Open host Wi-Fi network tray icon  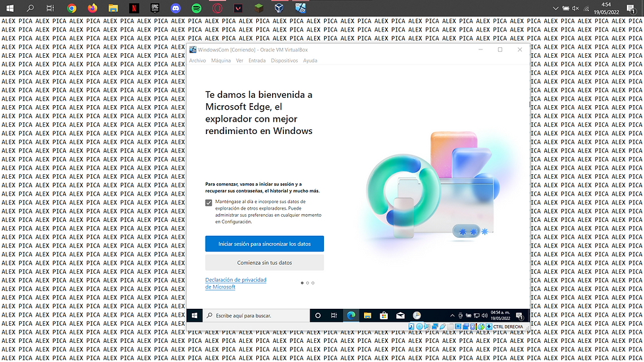pyautogui.click(x=586, y=8)
